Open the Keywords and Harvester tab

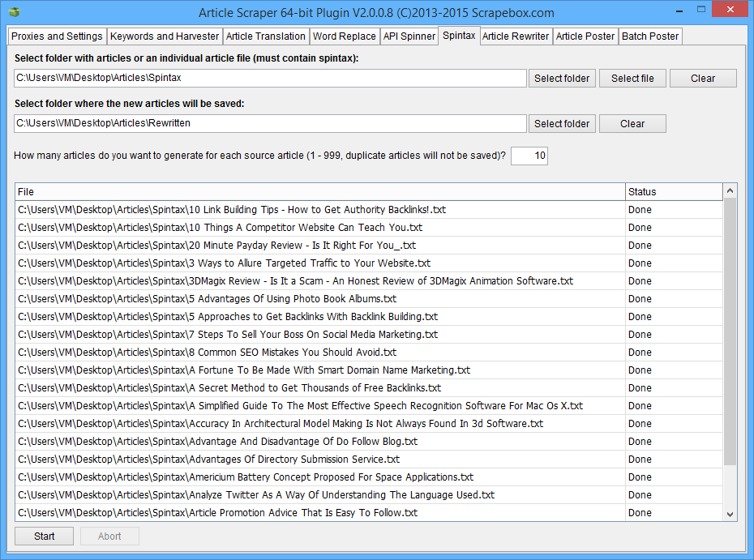point(165,36)
